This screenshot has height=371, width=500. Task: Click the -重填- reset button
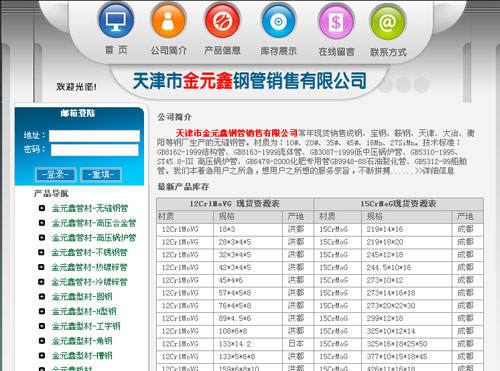pyautogui.click(x=101, y=175)
